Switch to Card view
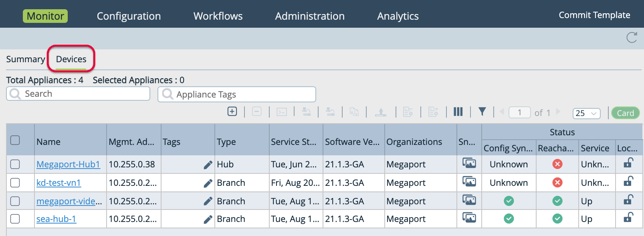 (x=625, y=113)
